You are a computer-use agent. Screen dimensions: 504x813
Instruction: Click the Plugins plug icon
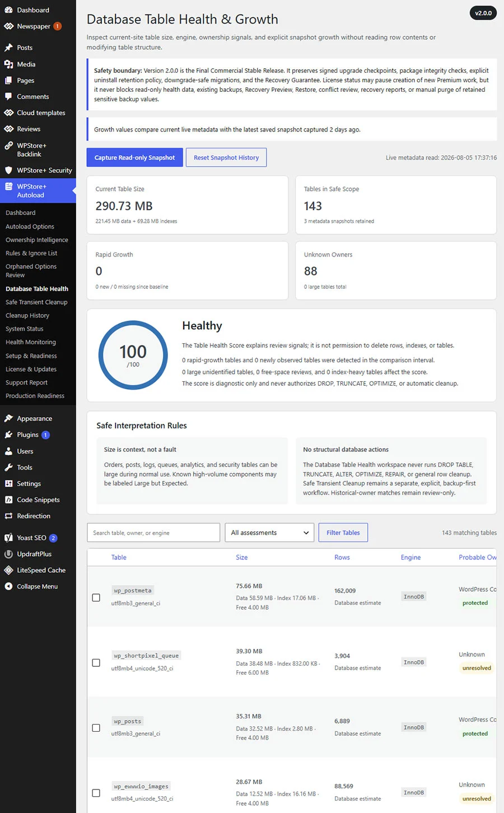(x=8, y=434)
